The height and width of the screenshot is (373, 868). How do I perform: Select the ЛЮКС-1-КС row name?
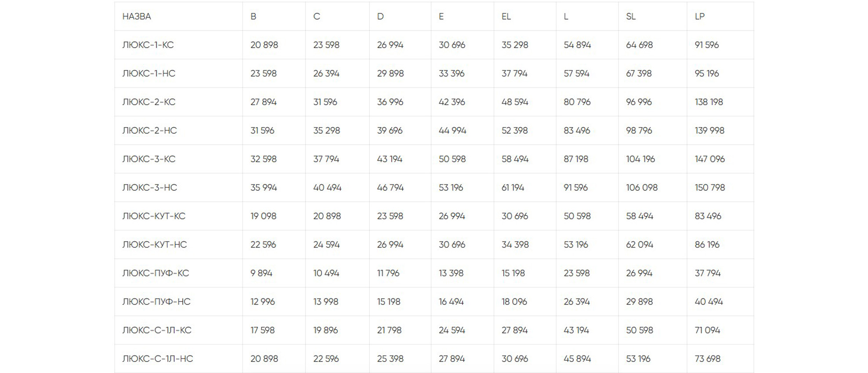coord(148,45)
